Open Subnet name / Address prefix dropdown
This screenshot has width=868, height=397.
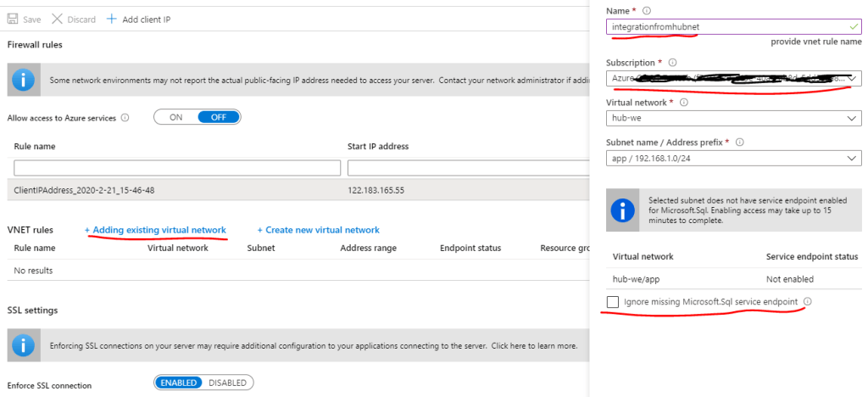click(734, 159)
